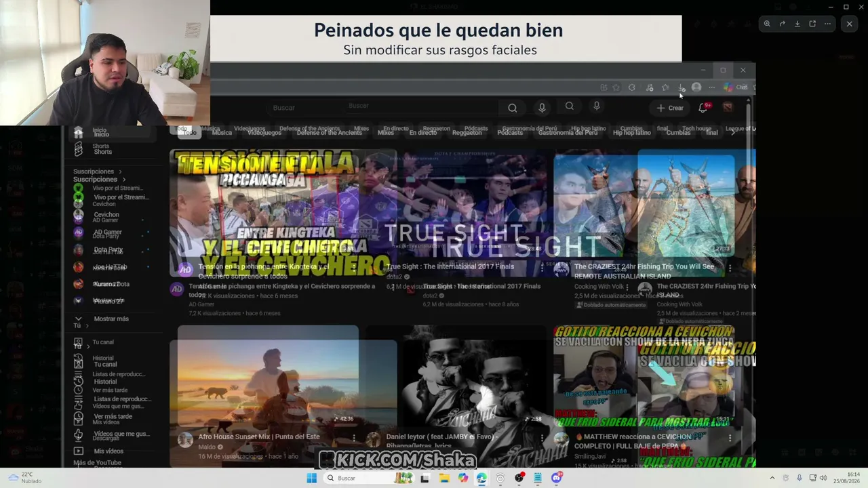Select the Música filter chip
Image resolution: width=868 pixels, height=488 pixels.
tap(222, 132)
